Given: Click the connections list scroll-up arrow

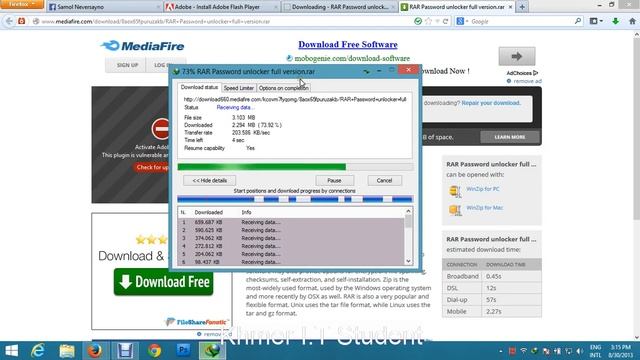Looking at the screenshot, I should (x=408, y=211).
